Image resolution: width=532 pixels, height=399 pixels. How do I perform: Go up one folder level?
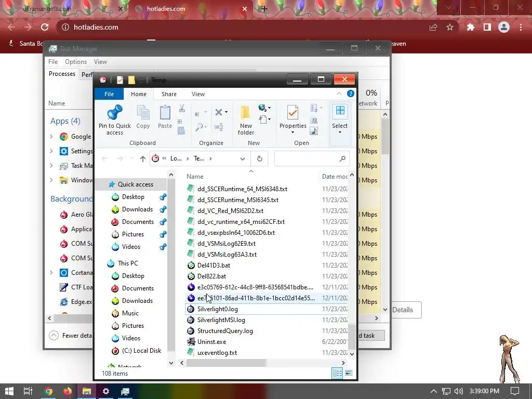point(142,158)
